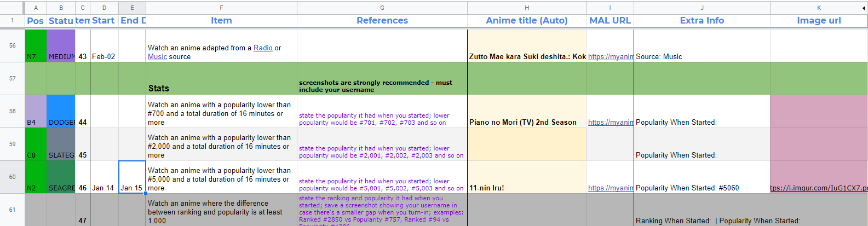The image size is (868, 226).
Task: Select entire row 57 via row header
Action: pyautogui.click(x=12, y=78)
